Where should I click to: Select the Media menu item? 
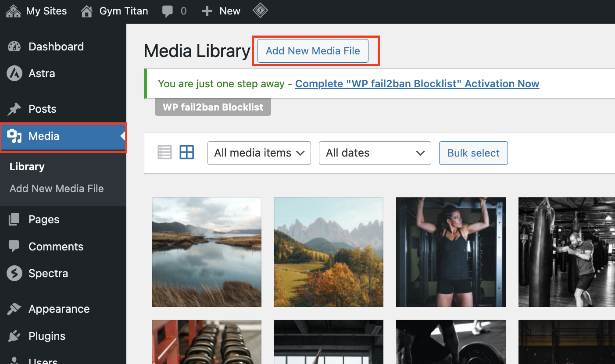click(63, 136)
